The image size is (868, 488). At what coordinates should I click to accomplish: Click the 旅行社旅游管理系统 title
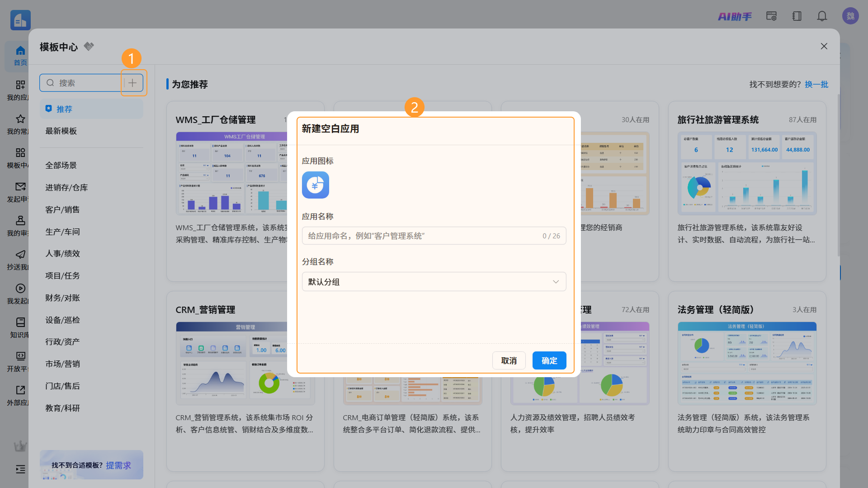coord(718,120)
